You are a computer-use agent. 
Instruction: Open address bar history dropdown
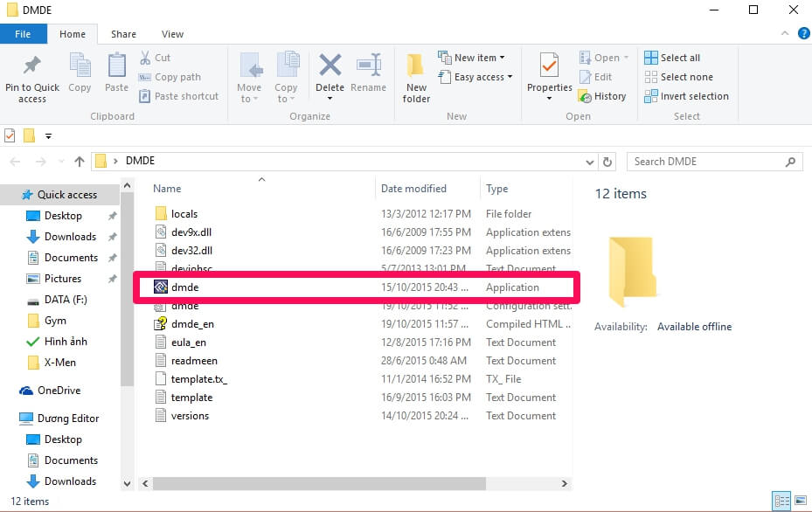click(x=589, y=162)
